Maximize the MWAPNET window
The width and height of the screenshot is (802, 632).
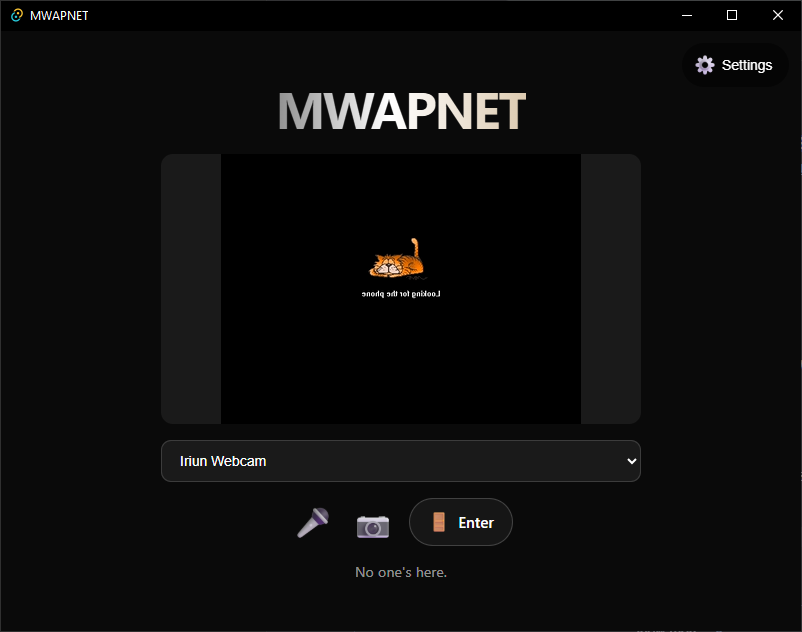tap(732, 15)
